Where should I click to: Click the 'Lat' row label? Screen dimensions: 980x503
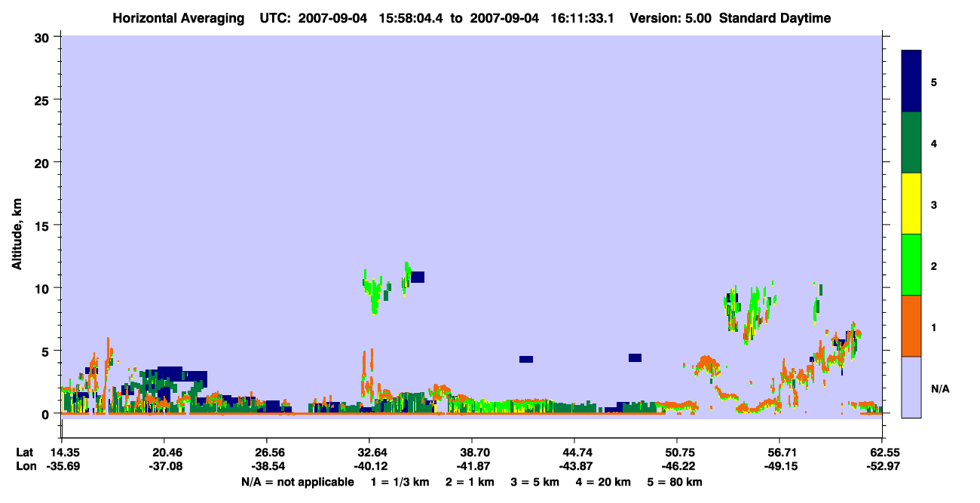(x=26, y=452)
